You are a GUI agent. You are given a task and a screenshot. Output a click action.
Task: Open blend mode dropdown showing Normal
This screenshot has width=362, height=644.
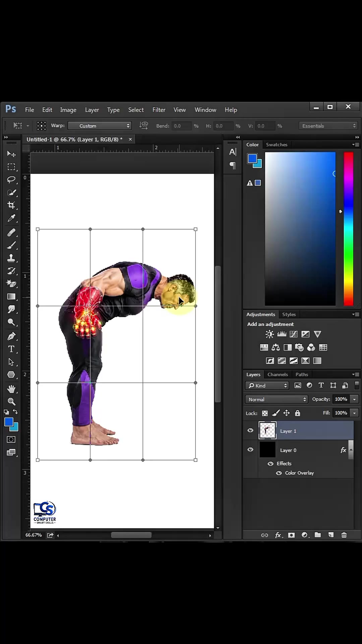pyautogui.click(x=277, y=399)
